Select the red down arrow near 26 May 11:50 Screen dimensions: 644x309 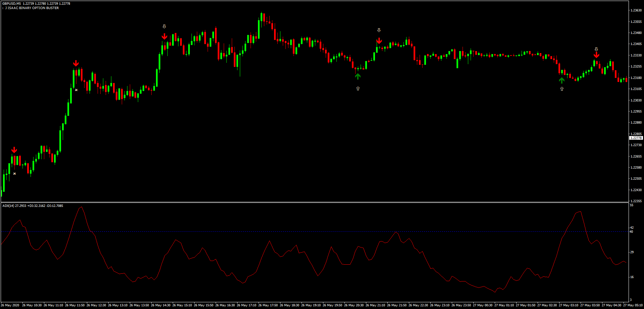tap(76, 63)
